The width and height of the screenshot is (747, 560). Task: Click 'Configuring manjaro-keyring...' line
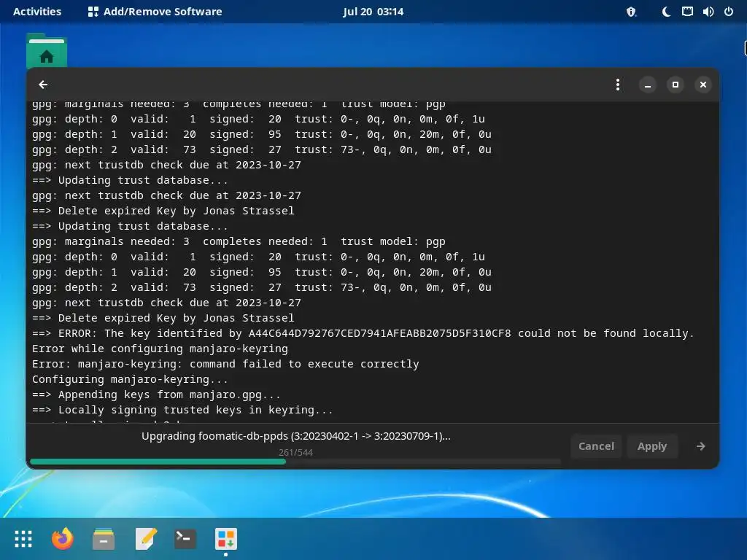click(130, 379)
